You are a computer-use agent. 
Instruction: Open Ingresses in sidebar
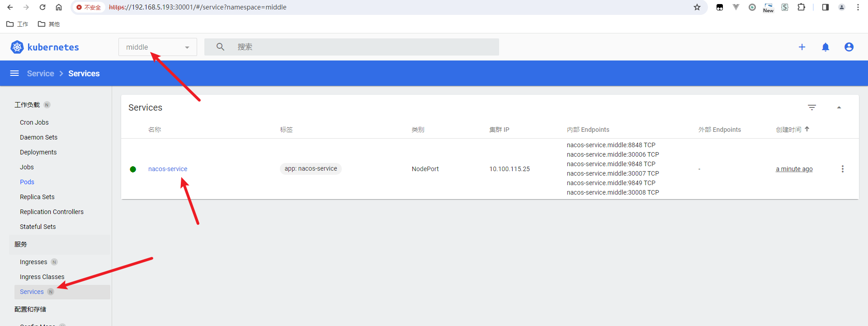click(x=33, y=262)
